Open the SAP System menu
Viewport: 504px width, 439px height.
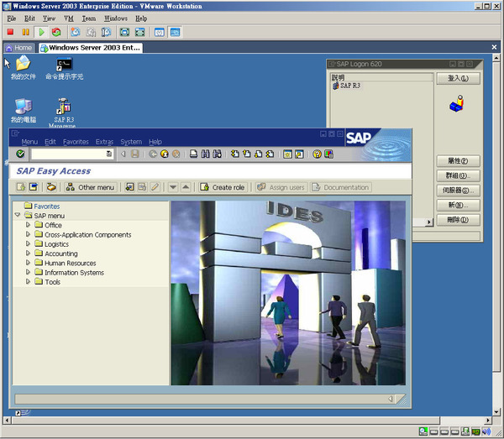pyautogui.click(x=131, y=142)
